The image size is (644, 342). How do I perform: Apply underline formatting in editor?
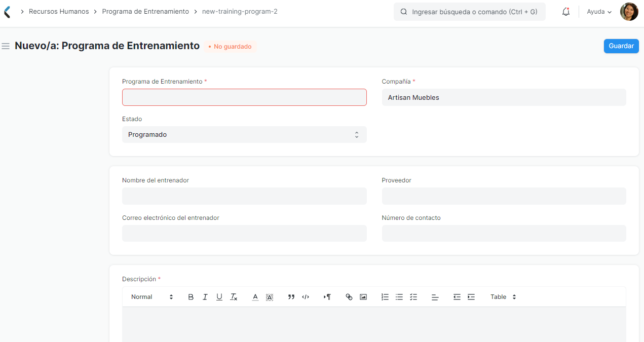(x=219, y=297)
